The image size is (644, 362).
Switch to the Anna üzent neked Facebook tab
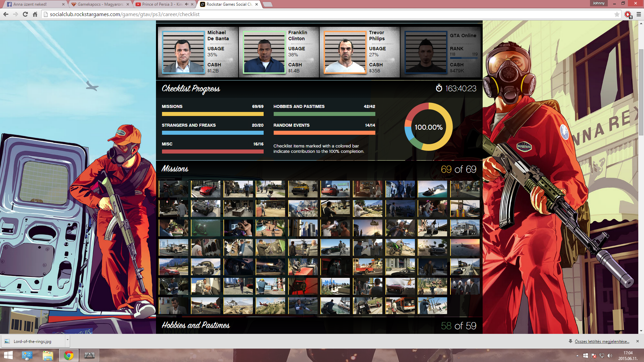coord(34,4)
